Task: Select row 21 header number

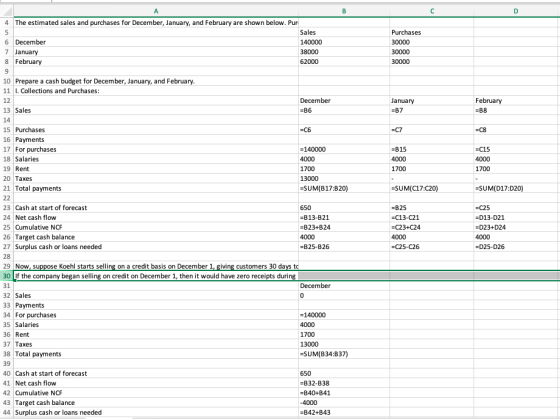Action: click(7, 188)
